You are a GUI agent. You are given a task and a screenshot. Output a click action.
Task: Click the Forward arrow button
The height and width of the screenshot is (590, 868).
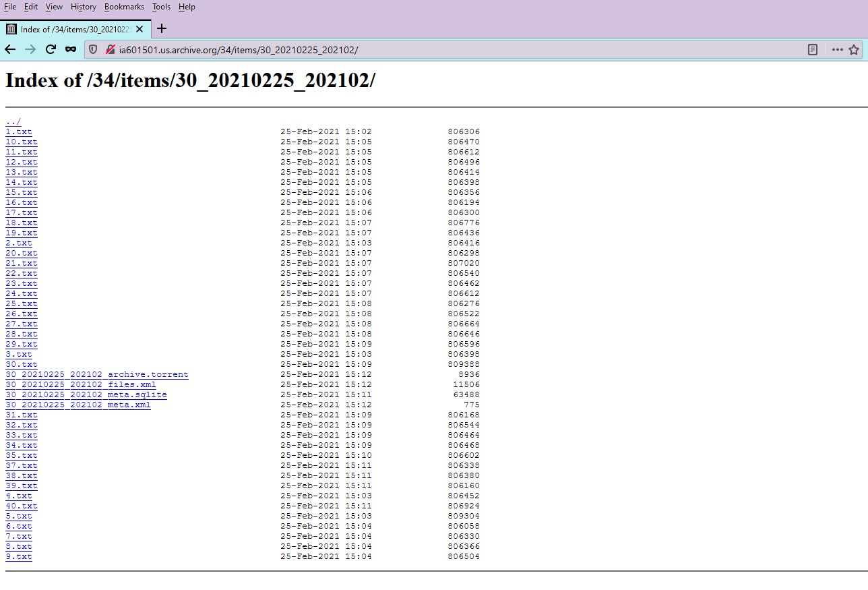point(30,49)
